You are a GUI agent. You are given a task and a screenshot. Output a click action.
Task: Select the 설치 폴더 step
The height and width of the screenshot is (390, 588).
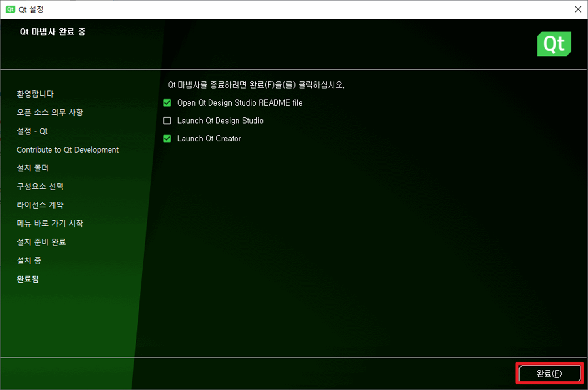tap(32, 168)
